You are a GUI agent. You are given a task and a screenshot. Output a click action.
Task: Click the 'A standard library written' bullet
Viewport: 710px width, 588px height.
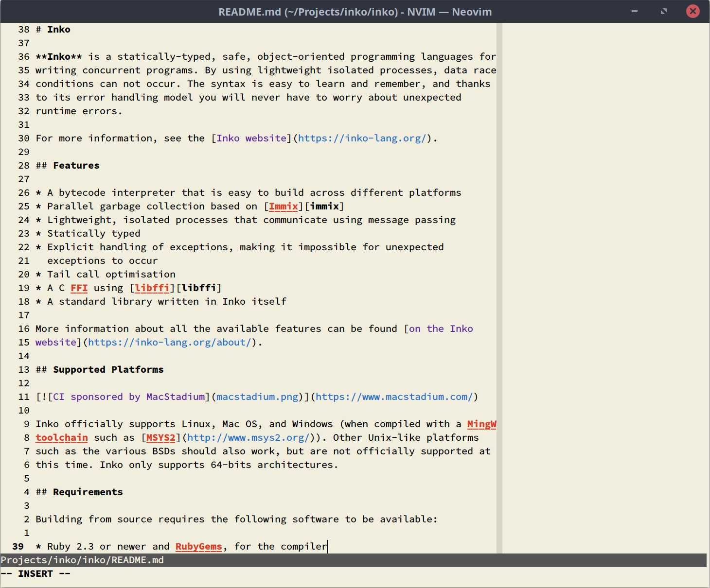[x=161, y=301]
